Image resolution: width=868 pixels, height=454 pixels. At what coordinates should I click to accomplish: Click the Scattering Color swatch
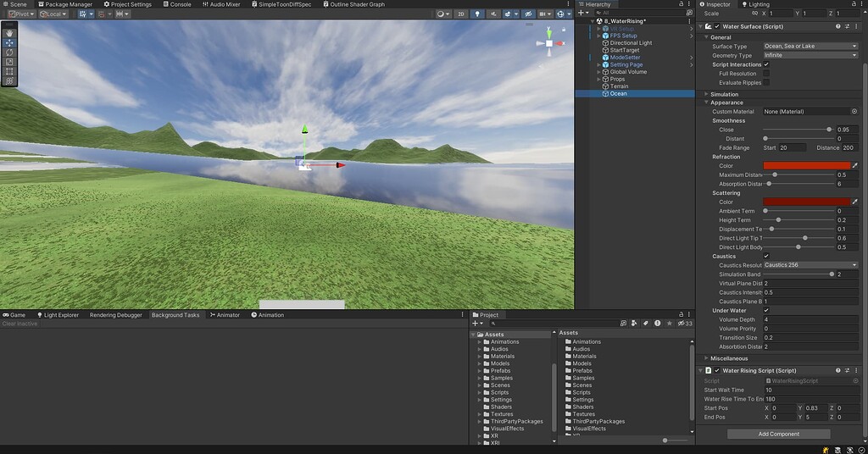click(806, 202)
